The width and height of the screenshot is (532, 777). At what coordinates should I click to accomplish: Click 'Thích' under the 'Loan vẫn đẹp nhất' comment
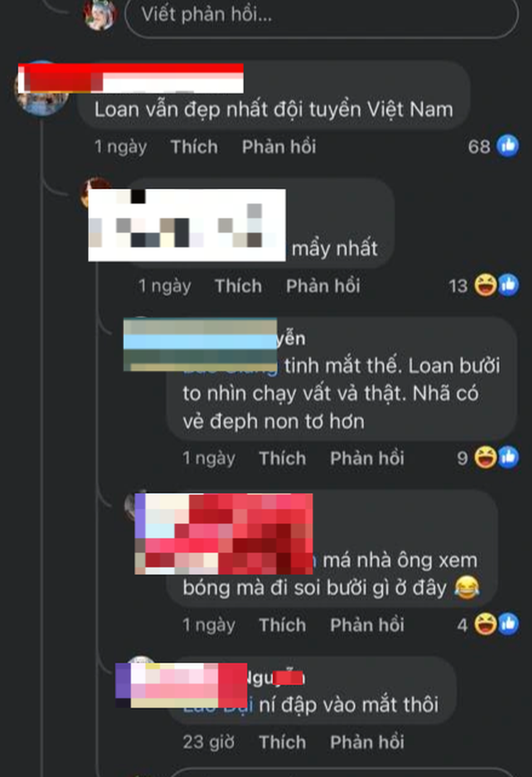[x=194, y=147]
